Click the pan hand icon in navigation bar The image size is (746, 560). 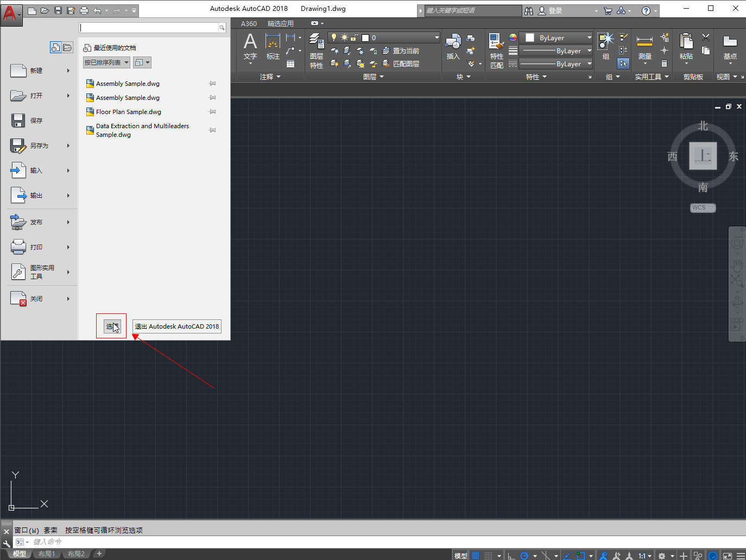[737, 265]
